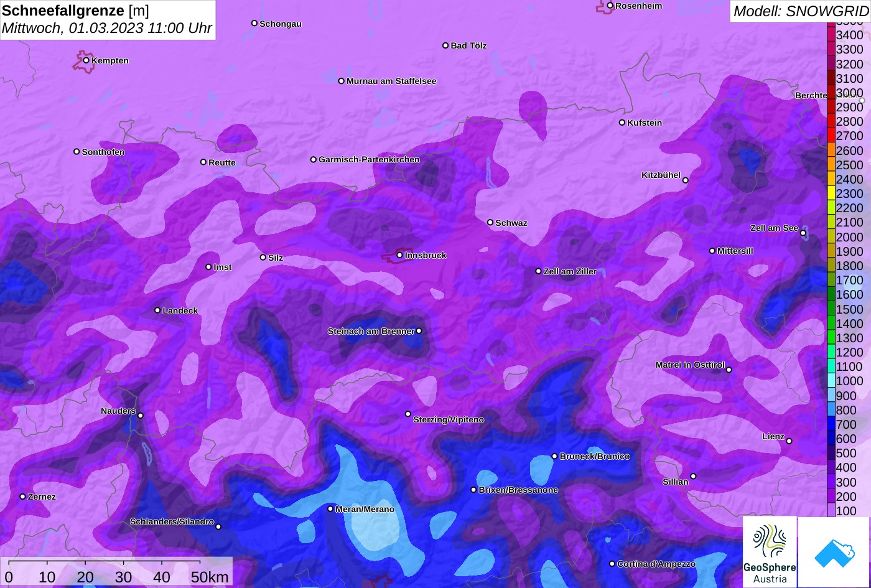
Task: Pick the 2700 m red legend swatch
Action: [x=831, y=136]
